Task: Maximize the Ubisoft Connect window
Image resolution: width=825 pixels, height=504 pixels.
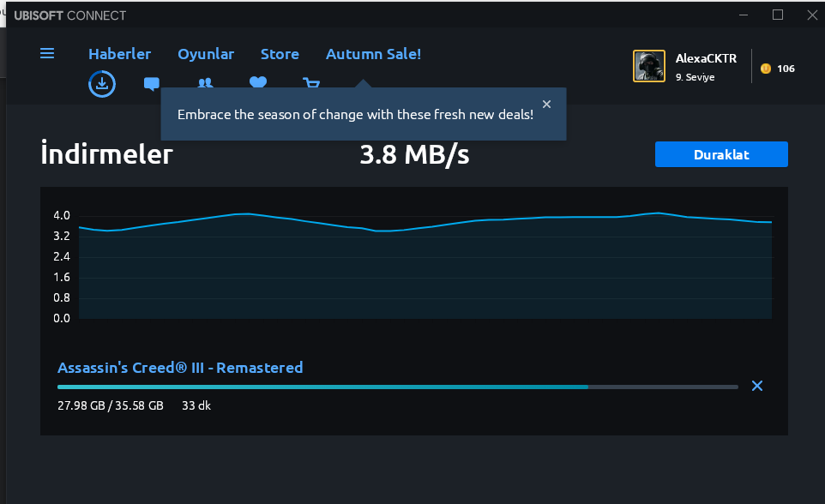Action: (x=778, y=15)
